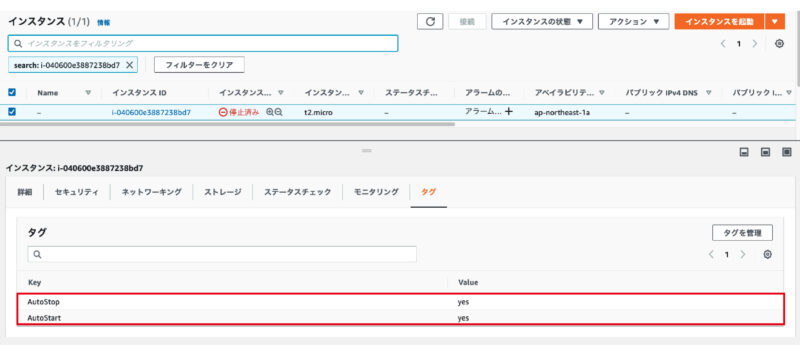Viewport: 800px width, 361px height.
Task: Click the 停止済み status text
Action: click(x=244, y=112)
